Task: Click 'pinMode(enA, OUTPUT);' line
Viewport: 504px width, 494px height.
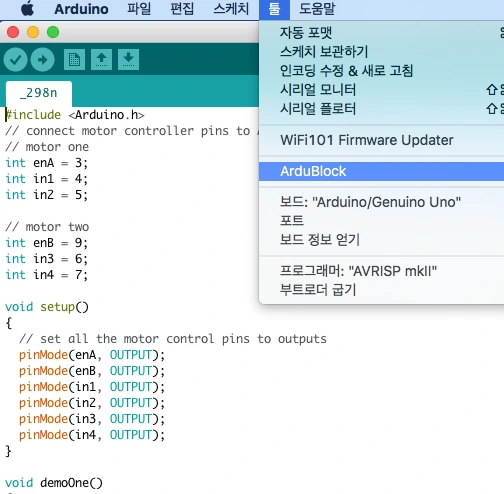Action: pos(92,355)
